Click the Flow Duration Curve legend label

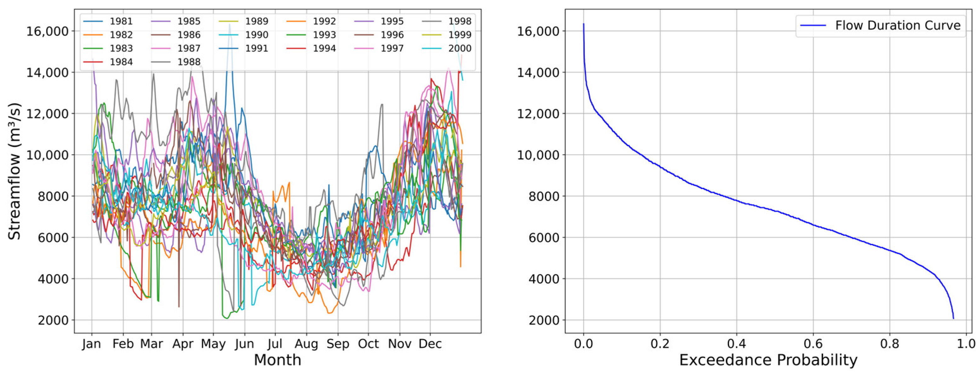click(898, 26)
